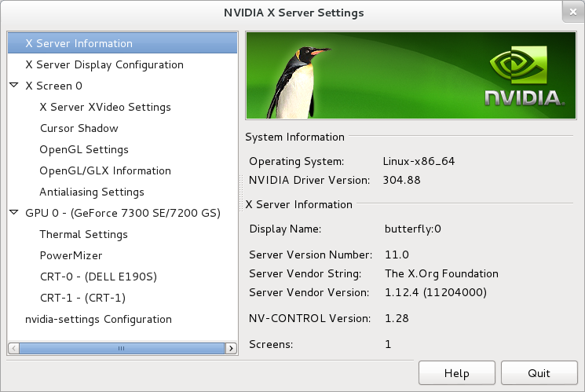Open OpenGL Settings page
The width and height of the screenshot is (585, 392).
pos(84,150)
